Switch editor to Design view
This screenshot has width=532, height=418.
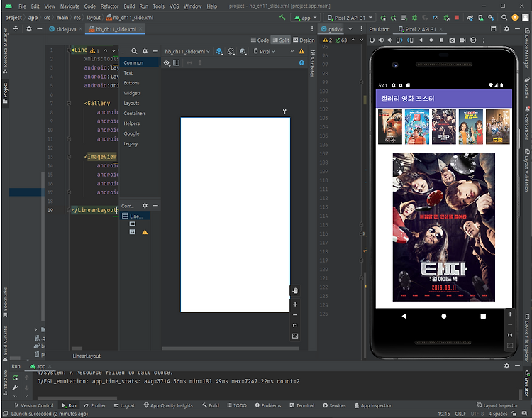click(304, 40)
